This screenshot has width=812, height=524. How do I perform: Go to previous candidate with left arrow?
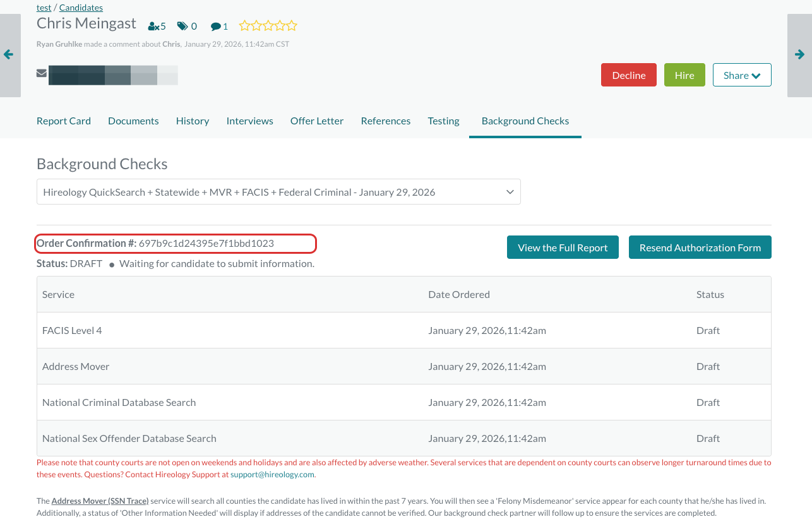coord(9,55)
